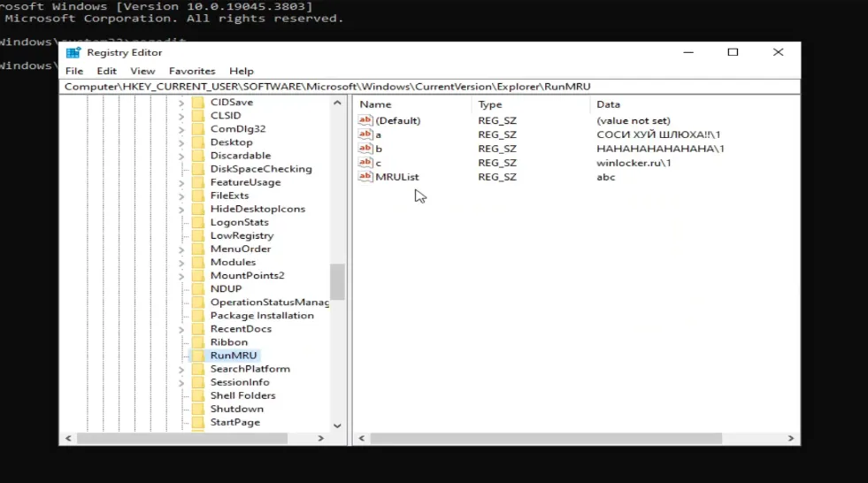Expand the MenuOrder key
This screenshot has height=483, width=868.
tap(181, 249)
